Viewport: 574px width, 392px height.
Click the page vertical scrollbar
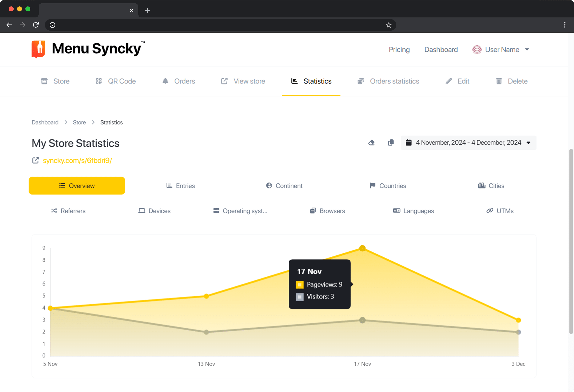tap(571, 241)
